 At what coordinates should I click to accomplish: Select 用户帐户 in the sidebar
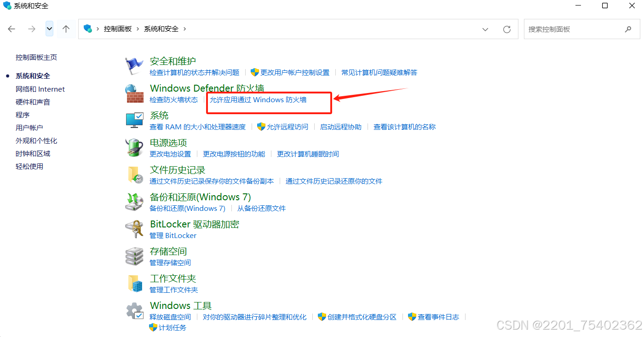coord(29,128)
